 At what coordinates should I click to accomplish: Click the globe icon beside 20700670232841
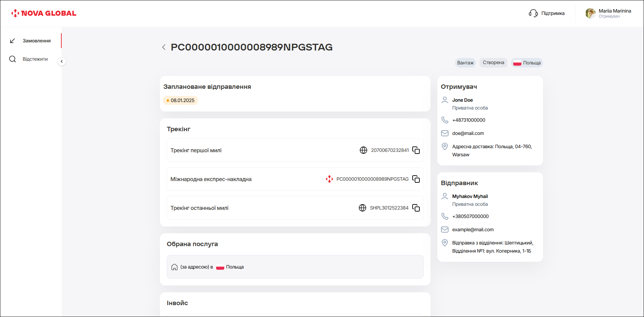(363, 150)
